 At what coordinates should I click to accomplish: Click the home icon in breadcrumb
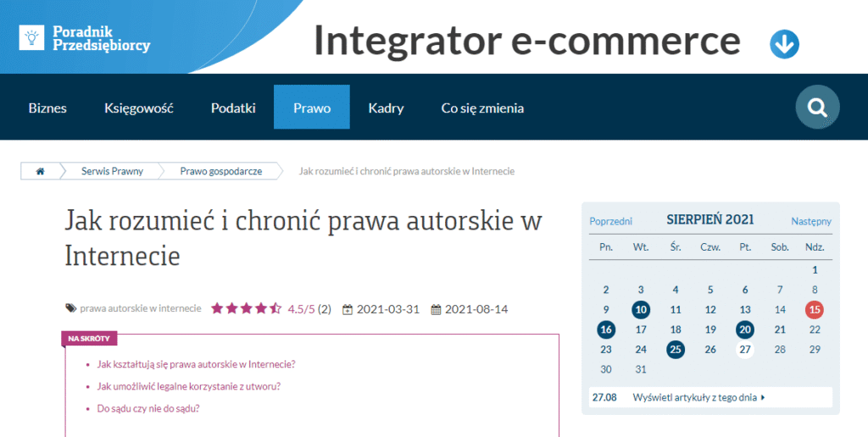tap(40, 171)
